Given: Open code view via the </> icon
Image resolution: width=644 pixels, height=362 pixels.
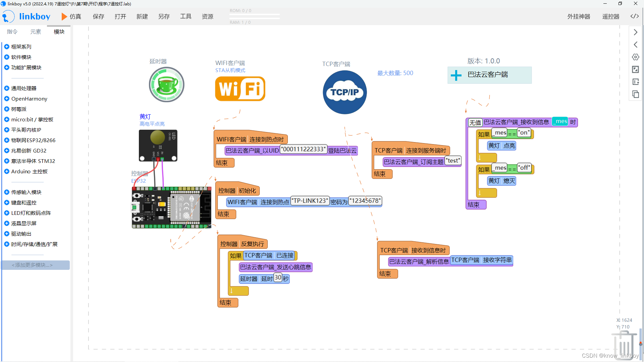Looking at the screenshot, I should (x=635, y=16).
